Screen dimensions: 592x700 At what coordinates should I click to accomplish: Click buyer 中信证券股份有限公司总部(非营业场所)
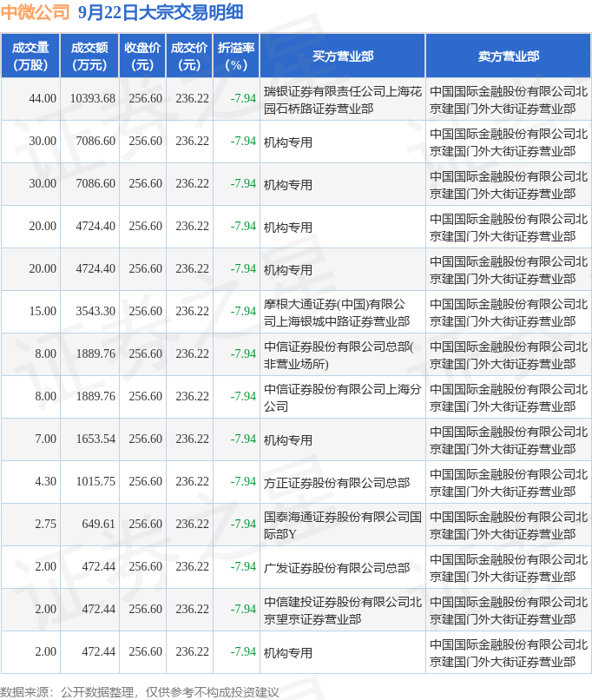point(339,355)
